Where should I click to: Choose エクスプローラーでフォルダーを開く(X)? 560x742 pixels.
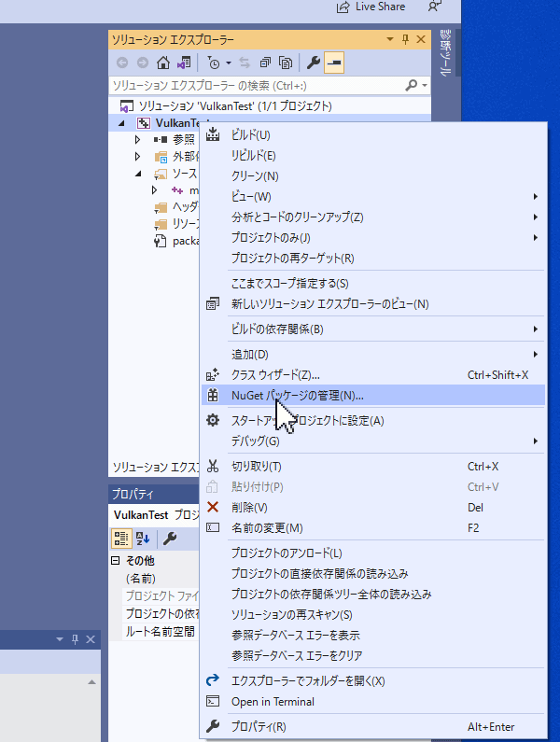(373, 681)
